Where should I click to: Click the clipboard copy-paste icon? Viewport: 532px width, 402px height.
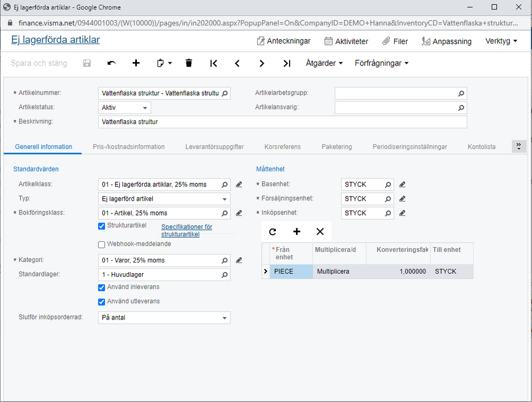pos(161,63)
